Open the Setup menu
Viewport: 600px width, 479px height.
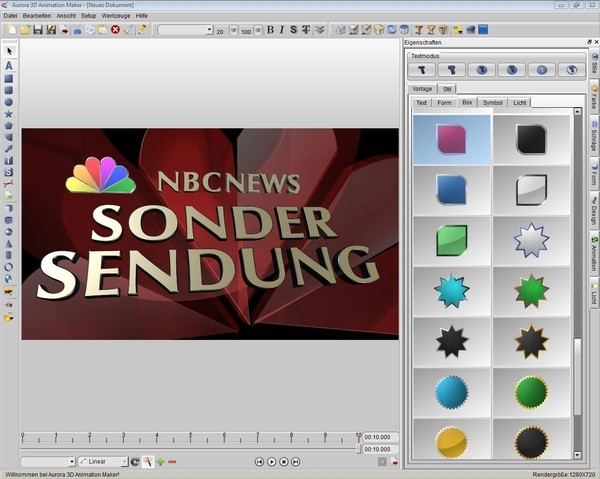pos(88,16)
